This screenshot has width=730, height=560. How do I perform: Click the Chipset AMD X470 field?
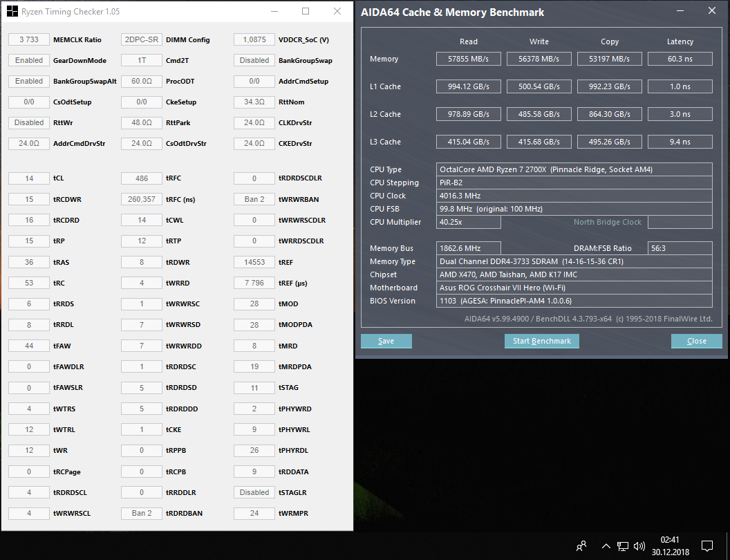coord(574,274)
